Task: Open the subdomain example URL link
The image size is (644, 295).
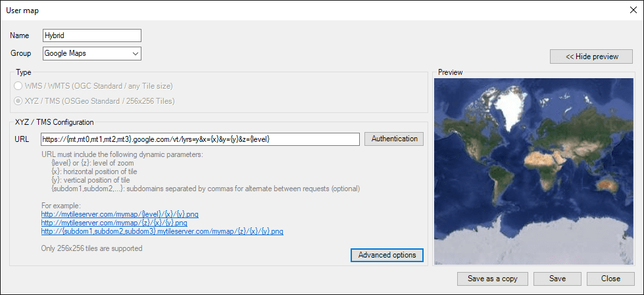Action: click(x=162, y=231)
